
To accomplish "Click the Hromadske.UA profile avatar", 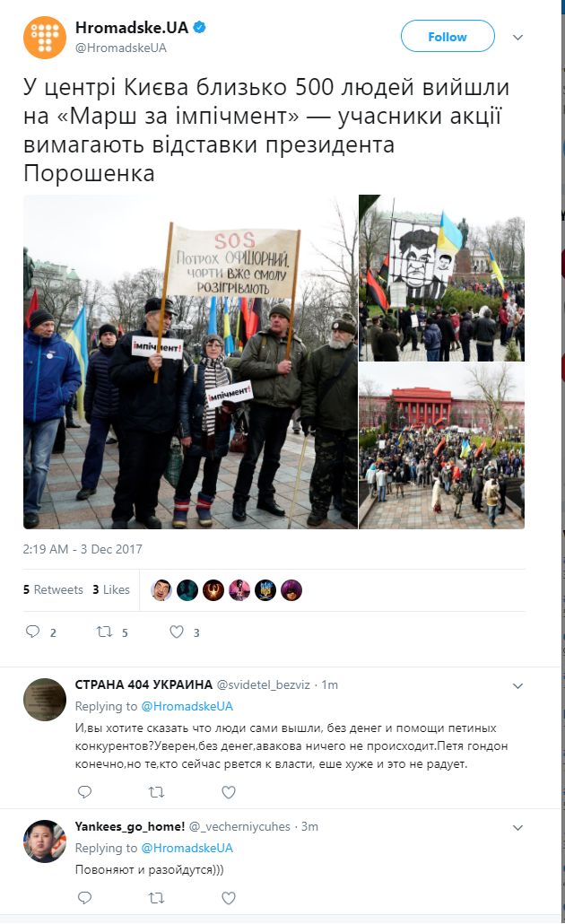I will 45,38.
